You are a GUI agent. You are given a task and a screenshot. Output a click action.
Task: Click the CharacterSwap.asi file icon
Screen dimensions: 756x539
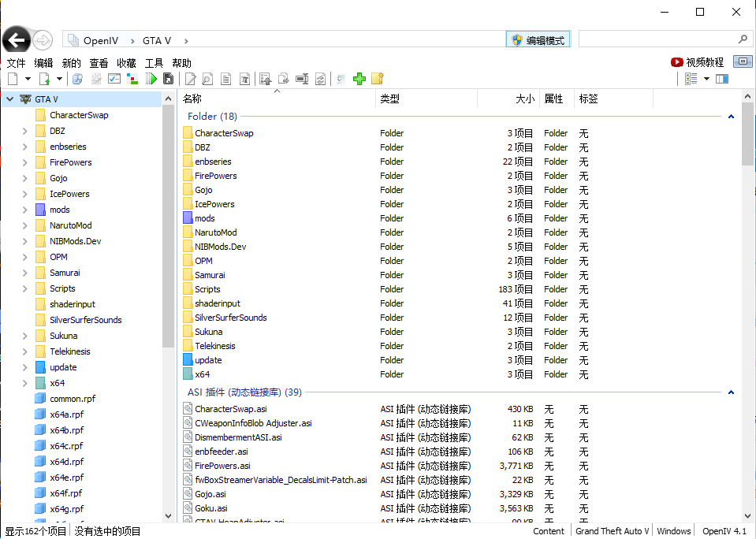[188, 409]
